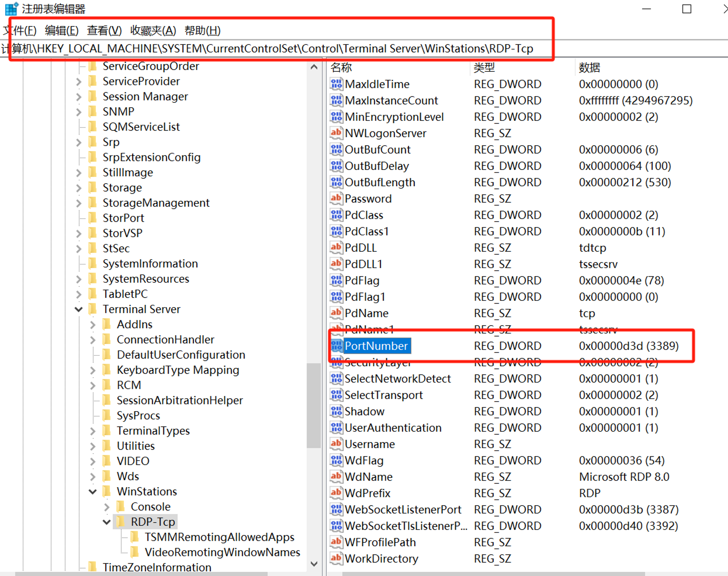Viewport: 728px width, 576px height.
Task: Click the 数据 column header
Action: (x=589, y=67)
